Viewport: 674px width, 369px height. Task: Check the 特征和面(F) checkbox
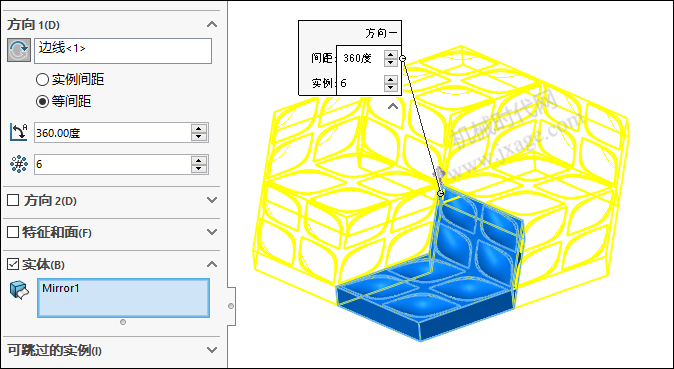[x=13, y=232]
